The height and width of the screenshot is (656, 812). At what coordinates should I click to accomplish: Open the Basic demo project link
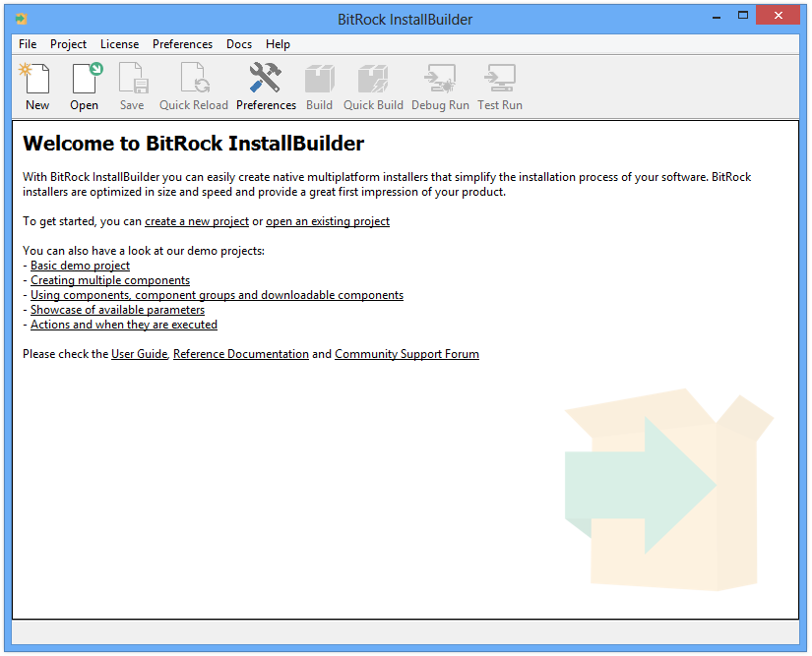[81, 266]
